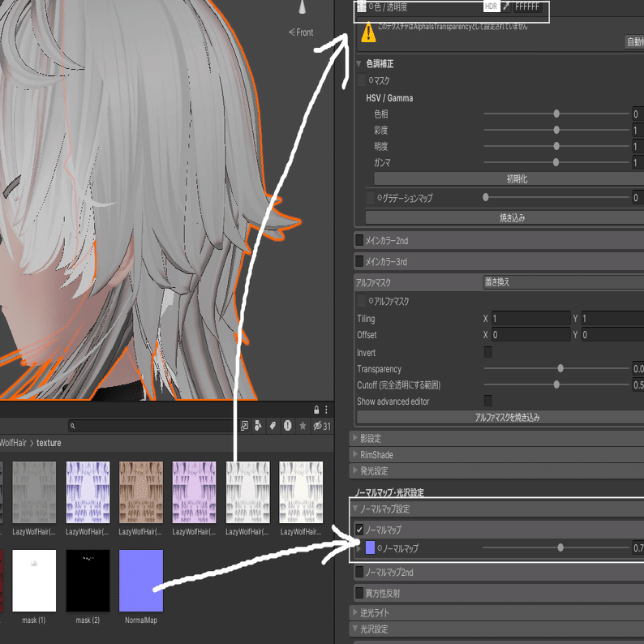
Task: Click the texture picker circle beside 色 / 透明度
Action: point(371,6)
